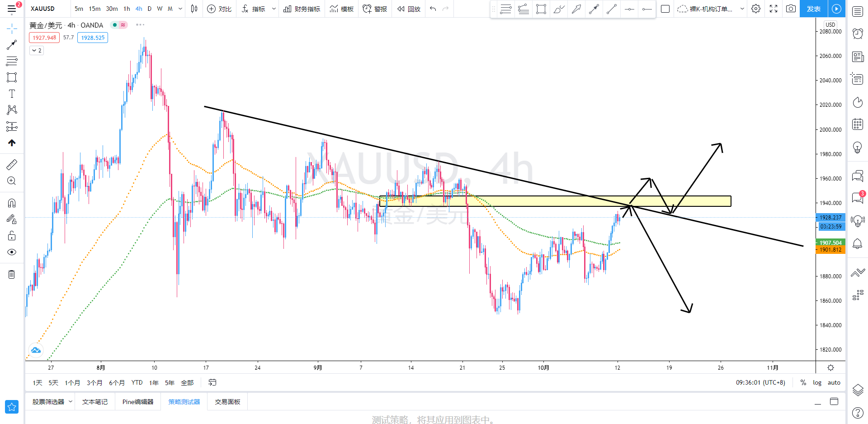This screenshot has height=424, width=868.
Task: Expand the time interval dropdown arrow
Action: coord(180,9)
